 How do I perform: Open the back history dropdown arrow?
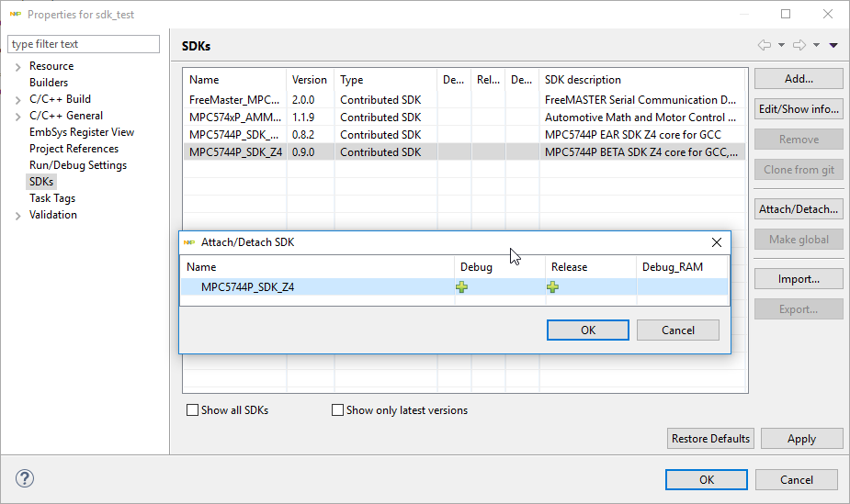[781, 45]
